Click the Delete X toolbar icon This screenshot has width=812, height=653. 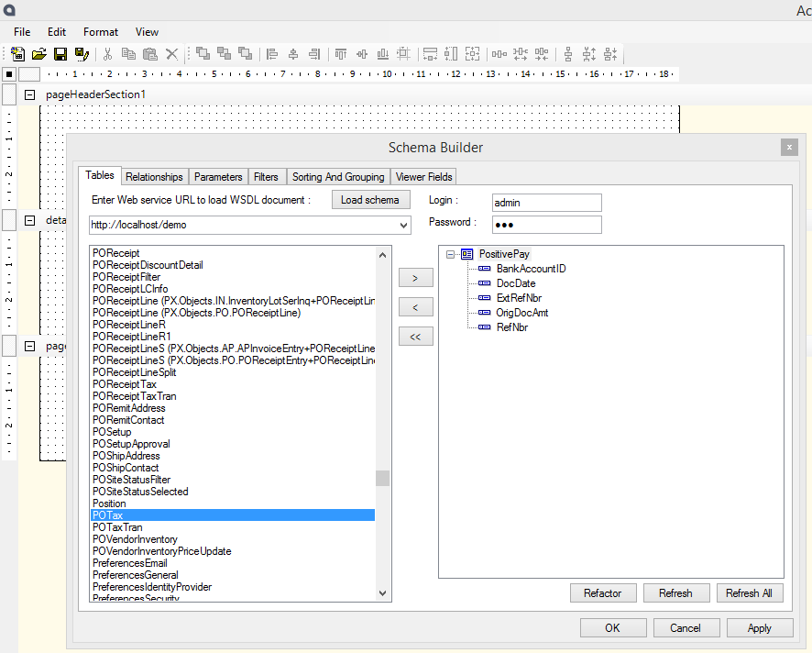[x=171, y=54]
